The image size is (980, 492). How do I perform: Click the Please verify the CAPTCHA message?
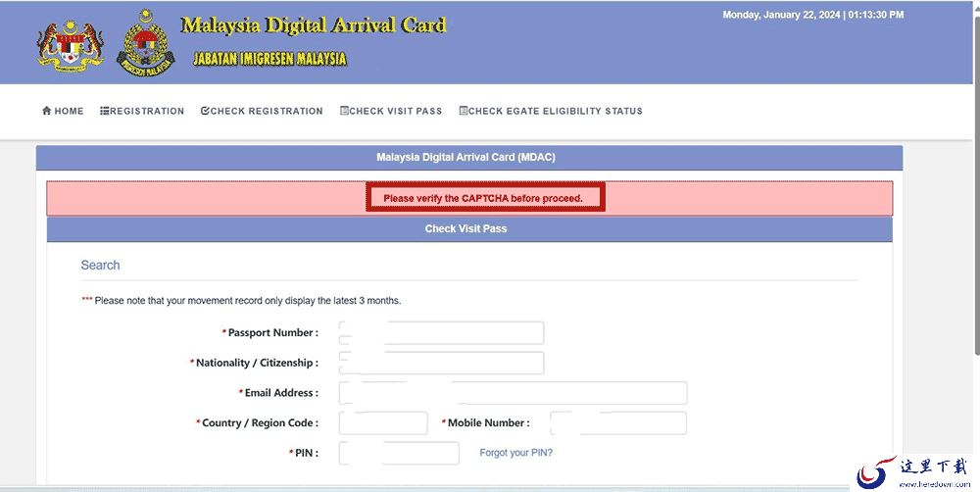click(x=483, y=198)
